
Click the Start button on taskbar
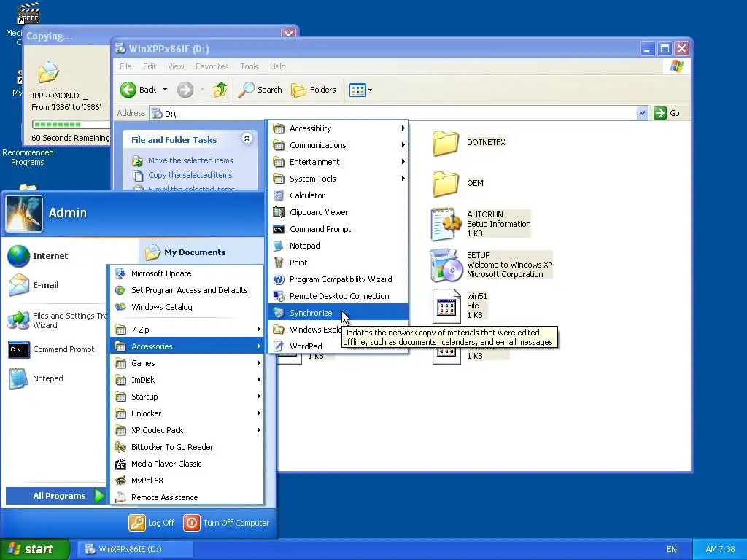click(x=34, y=549)
